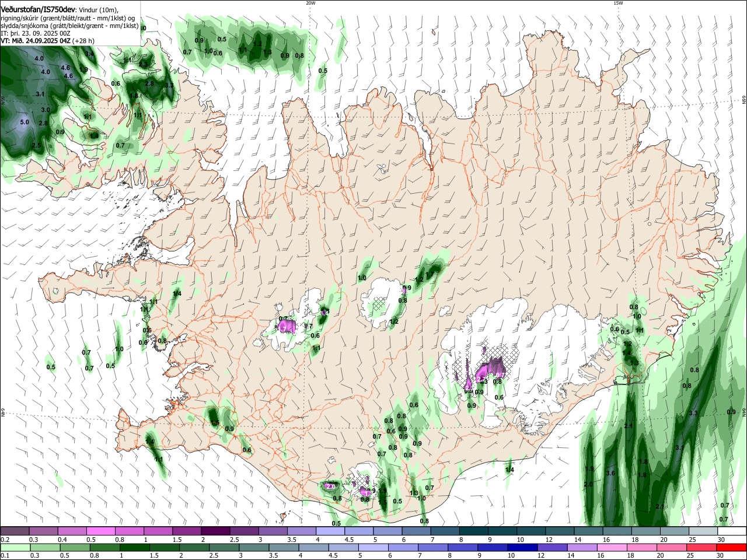The image size is (747, 560).
Task: Click the 2.1 value nearest the lower legend
Action: (x=660, y=506)
